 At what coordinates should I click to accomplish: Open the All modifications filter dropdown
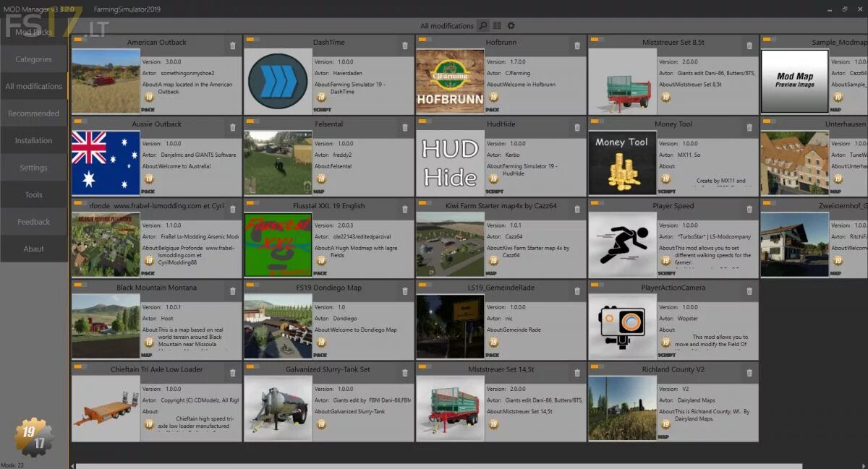(x=448, y=24)
